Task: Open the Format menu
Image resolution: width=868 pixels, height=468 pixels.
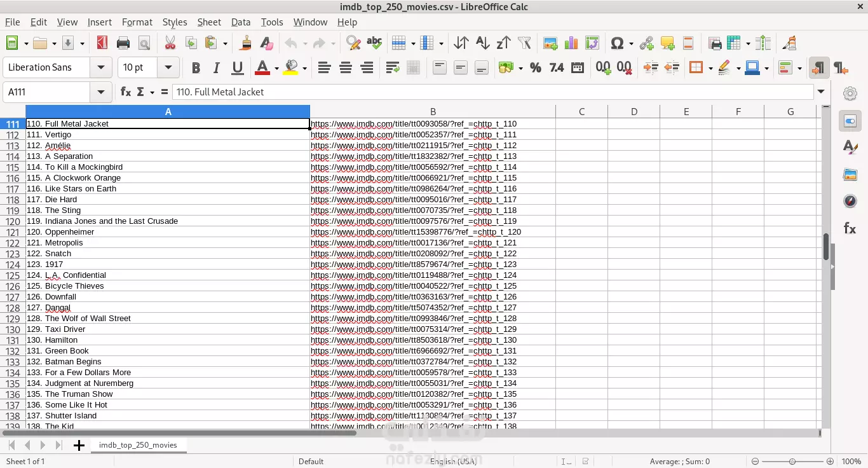Action: click(x=137, y=22)
